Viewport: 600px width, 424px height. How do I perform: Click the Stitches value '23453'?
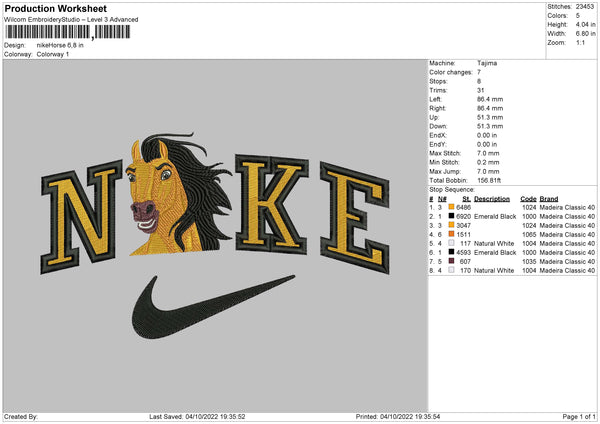585,7
